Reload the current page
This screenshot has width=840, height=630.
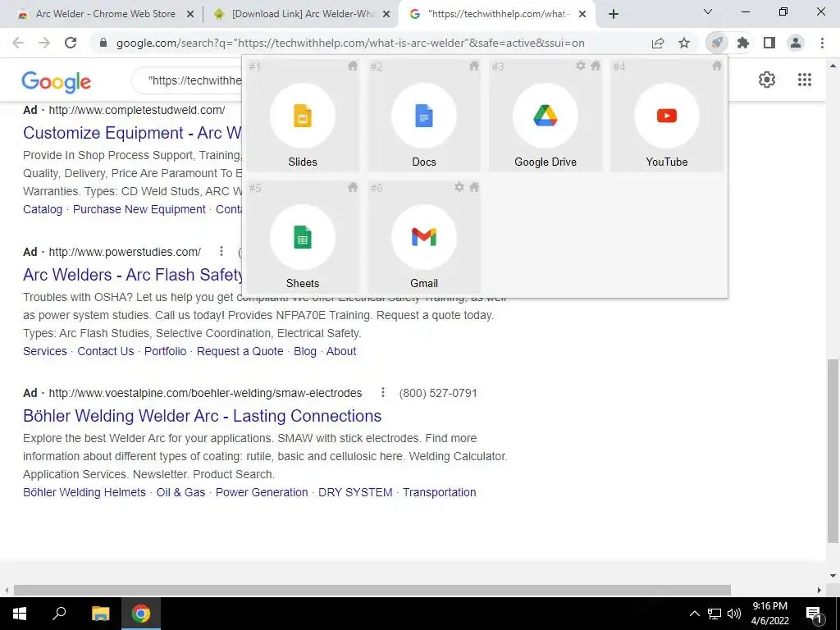coord(71,43)
